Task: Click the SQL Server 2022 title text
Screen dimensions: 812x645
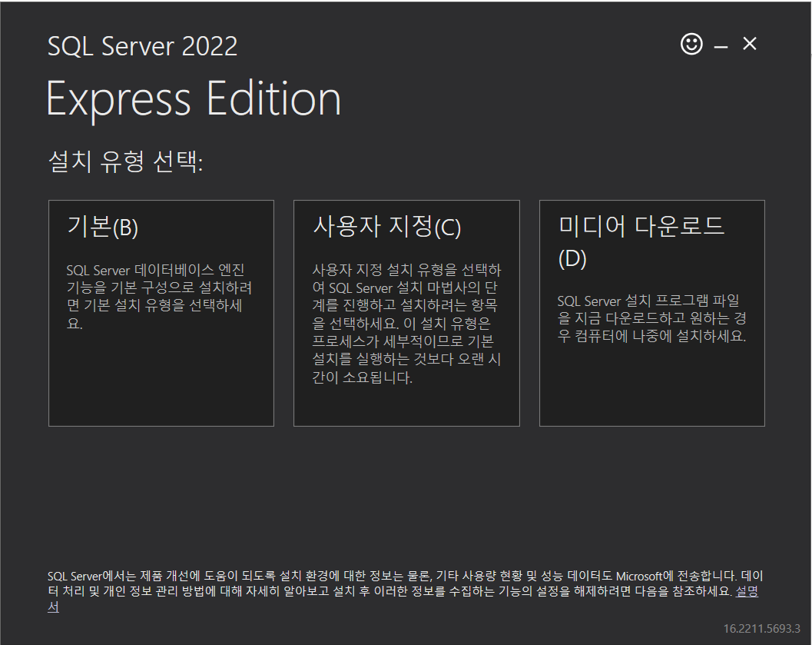Action: coord(142,46)
